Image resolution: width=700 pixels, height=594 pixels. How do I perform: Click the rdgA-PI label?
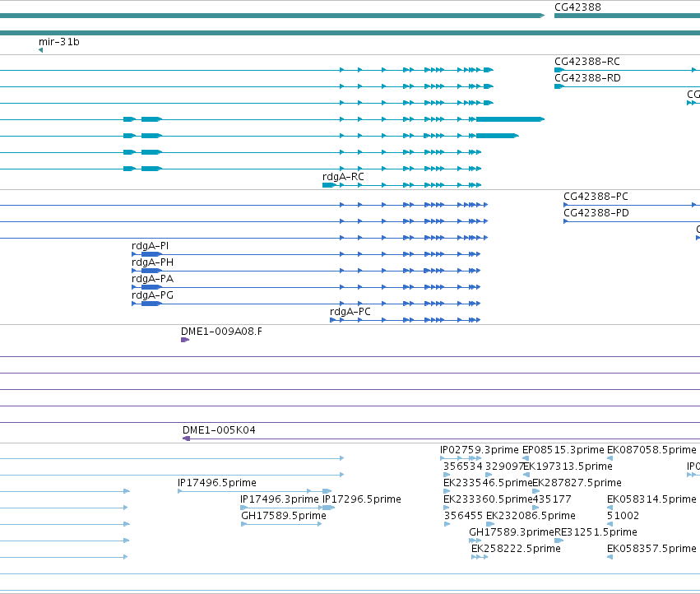pos(150,246)
